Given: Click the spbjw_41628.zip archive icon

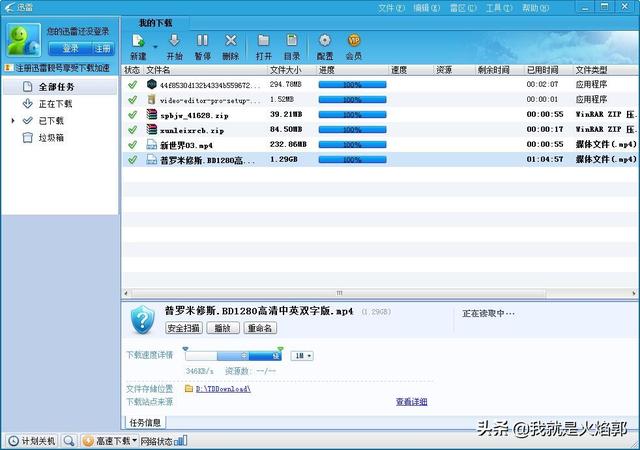Looking at the screenshot, I should [x=151, y=114].
